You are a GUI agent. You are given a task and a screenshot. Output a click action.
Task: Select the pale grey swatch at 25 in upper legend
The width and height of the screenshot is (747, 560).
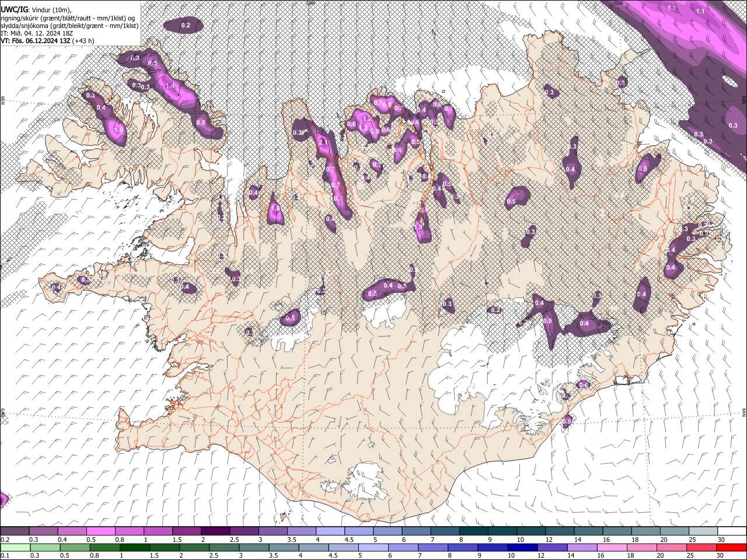coord(703,531)
